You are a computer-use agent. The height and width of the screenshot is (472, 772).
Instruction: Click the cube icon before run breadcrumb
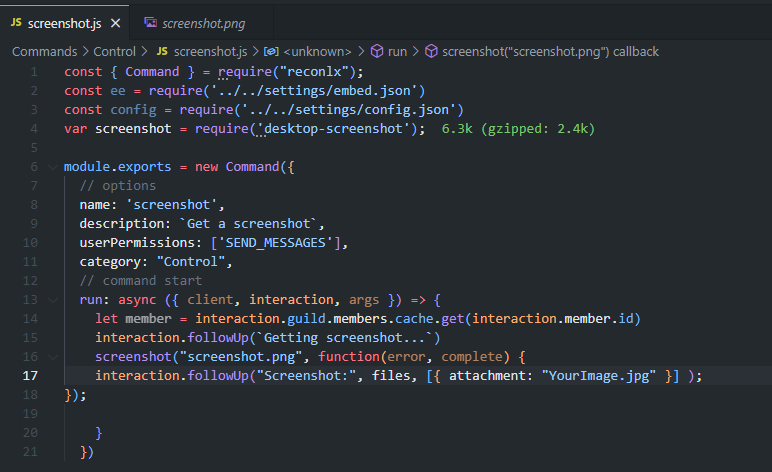point(377,51)
